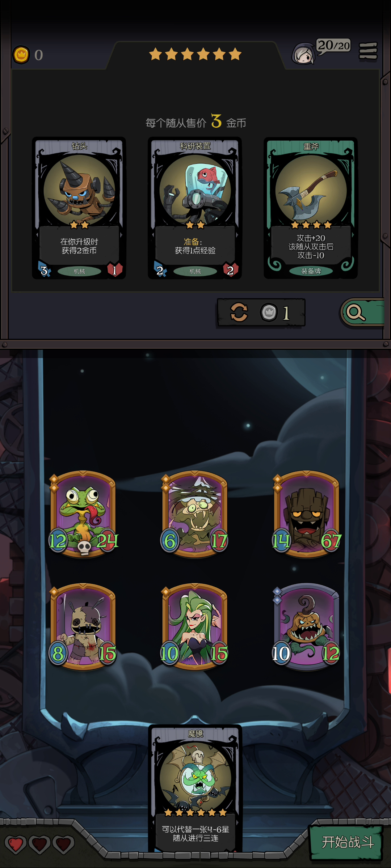Screen dimensions: 391x868
Task: Tap the six-star shop level indicator
Action: (x=195, y=54)
